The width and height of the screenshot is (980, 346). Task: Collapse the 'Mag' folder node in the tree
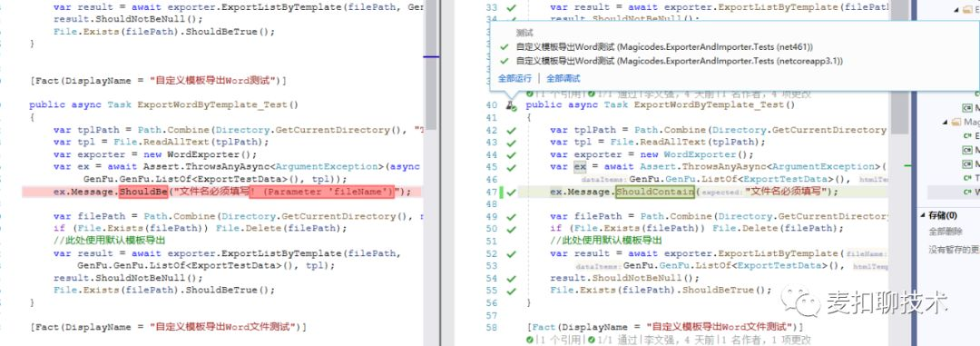coord(945,122)
